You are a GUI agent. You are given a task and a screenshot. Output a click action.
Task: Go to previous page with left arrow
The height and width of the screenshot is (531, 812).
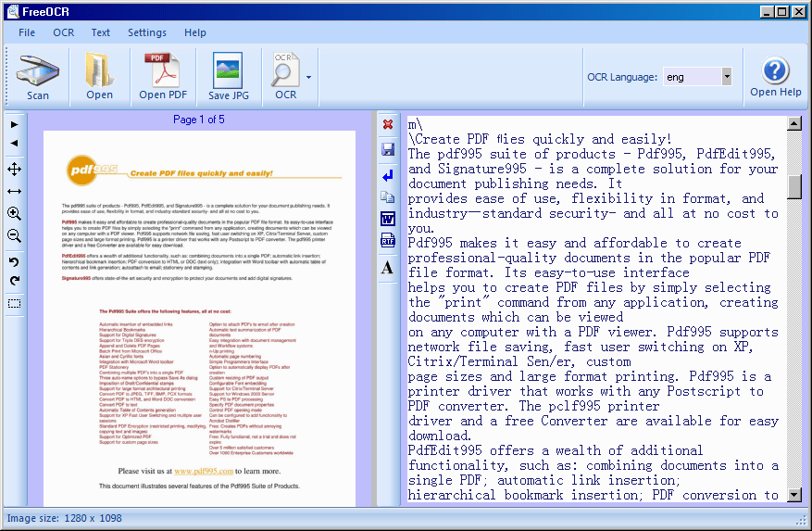[x=15, y=143]
